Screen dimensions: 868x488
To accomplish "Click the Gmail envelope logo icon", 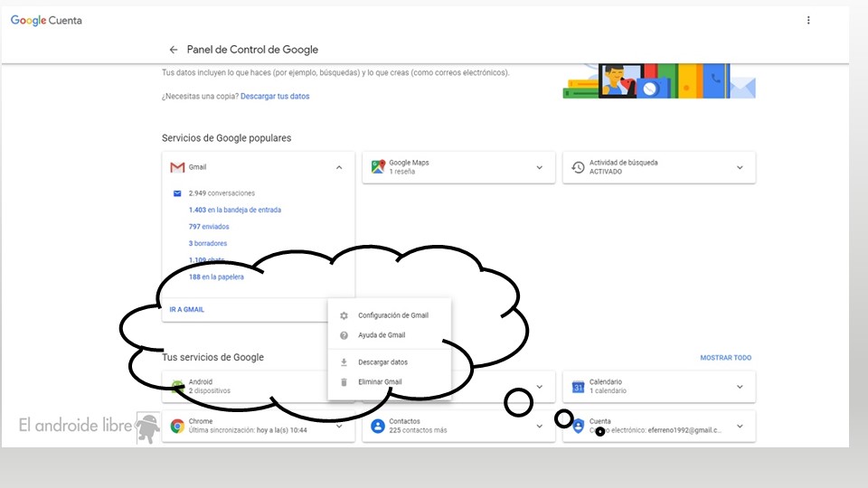I will click(177, 167).
